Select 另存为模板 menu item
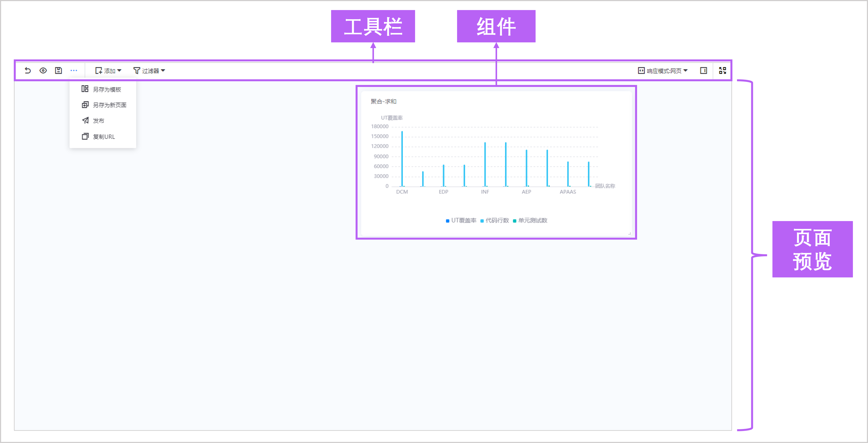This screenshot has width=868, height=443. click(x=107, y=89)
